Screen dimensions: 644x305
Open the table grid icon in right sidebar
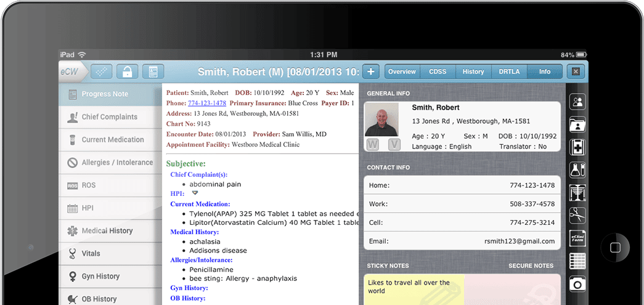click(577, 261)
